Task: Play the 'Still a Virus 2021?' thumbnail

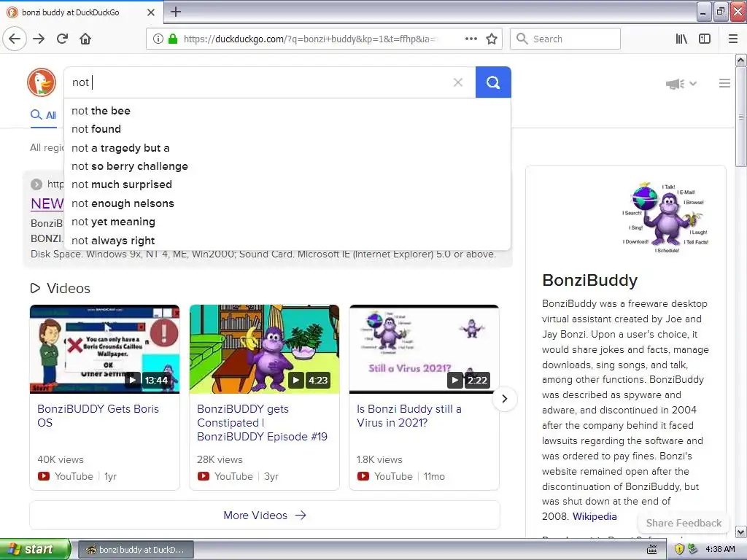Action: (x=424, y=349)
